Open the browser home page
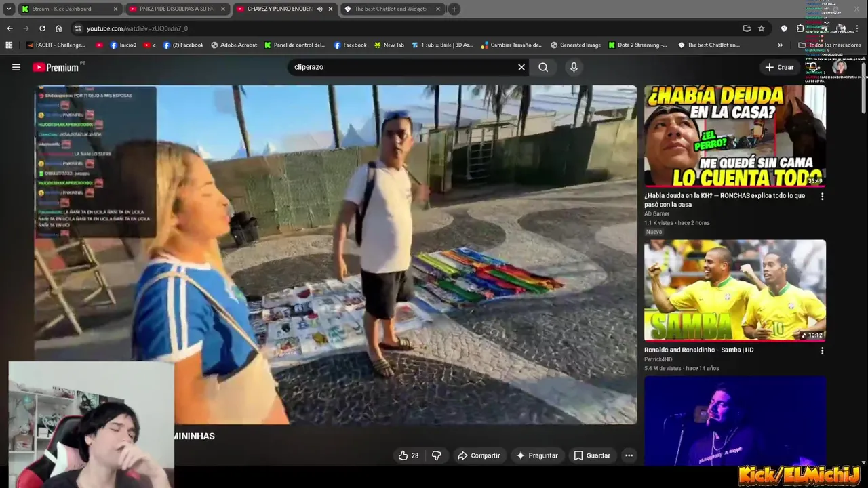The width and height of the screenshot is (868, 488). pos(58,28)
